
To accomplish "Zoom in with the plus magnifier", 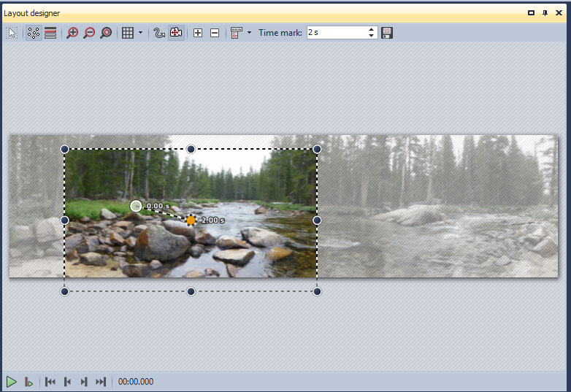I will click(x=72, y=33).
